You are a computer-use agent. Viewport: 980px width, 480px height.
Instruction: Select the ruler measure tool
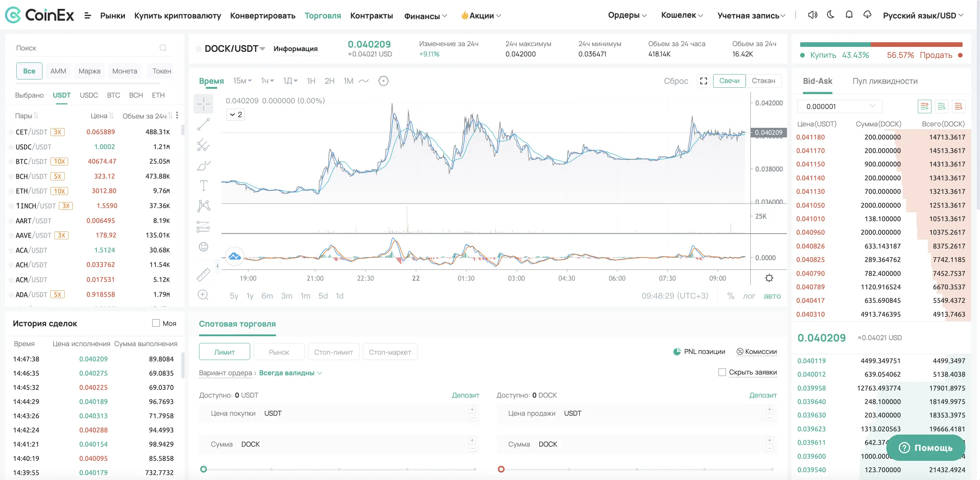(x=203, y=274)
